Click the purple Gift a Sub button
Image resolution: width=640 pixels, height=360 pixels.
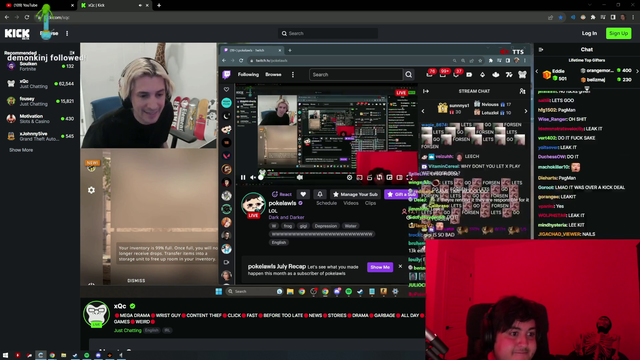coord(400,194)
